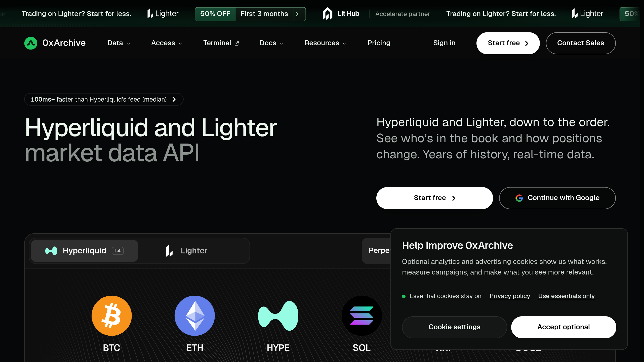Viewport: 644px width, 362px height.
Task: Click the SOL label text
Action: coord(361,348)
